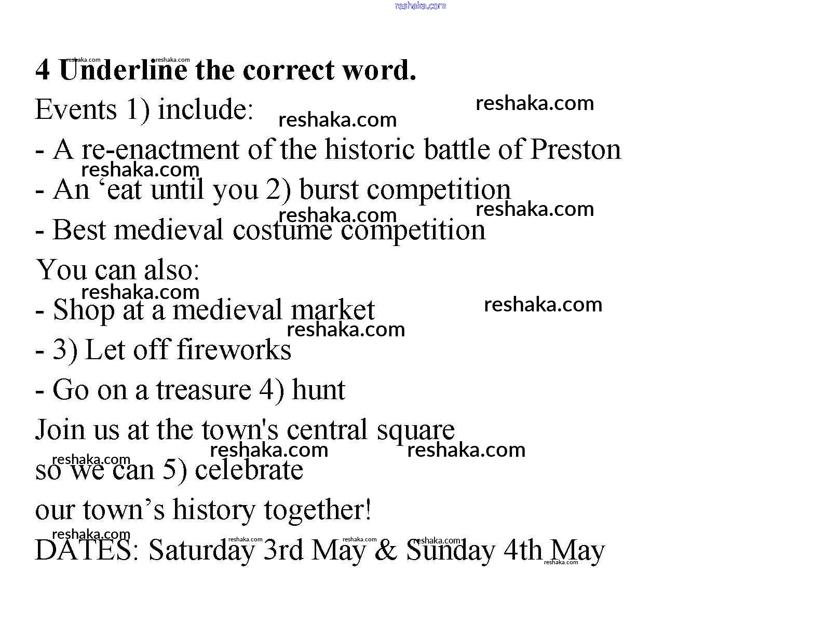Click the words "central square"

(370, 430)
